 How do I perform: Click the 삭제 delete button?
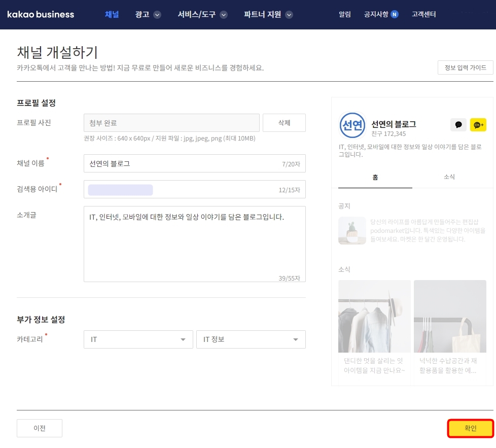tap(284, 123)
